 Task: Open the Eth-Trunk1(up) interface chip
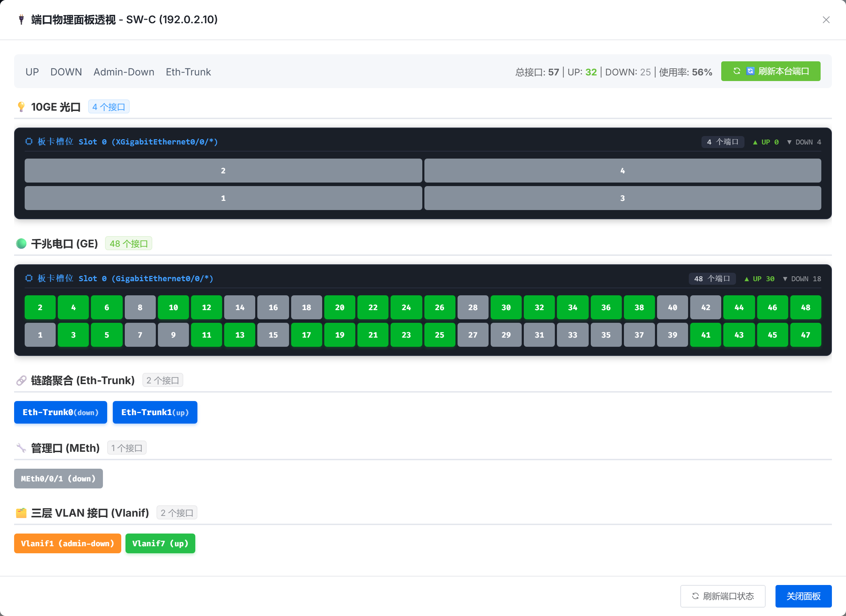(155, 412)
